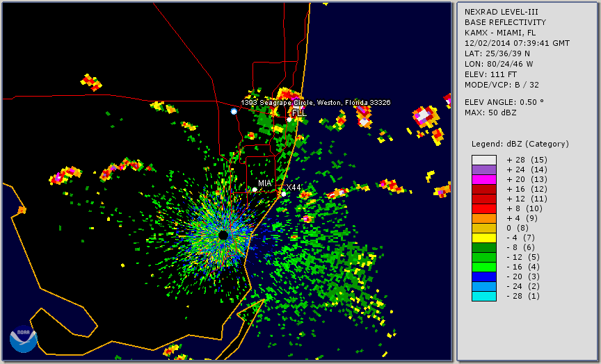Select the +28 (15) legend color swatch
Viewport: 601px width, 364px height.
[484, 160]
